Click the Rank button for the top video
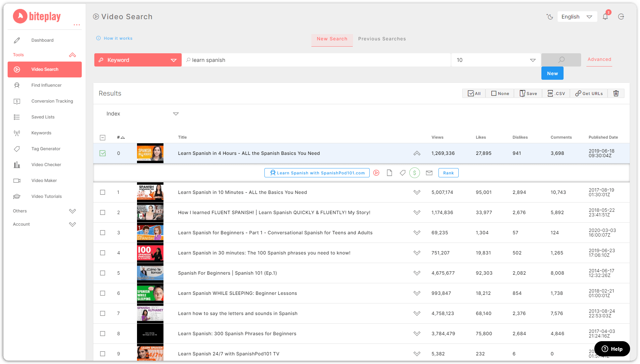Viewport: 640px width, 364px height. coord(448,172)
